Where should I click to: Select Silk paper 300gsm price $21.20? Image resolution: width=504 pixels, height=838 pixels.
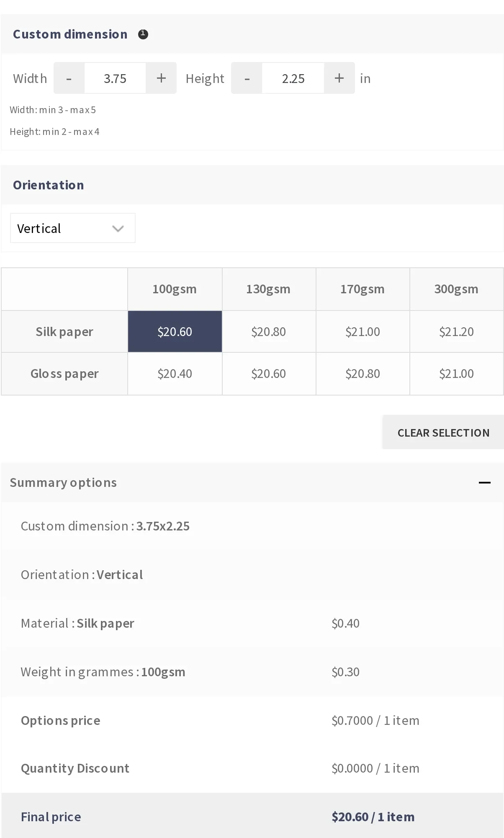click(x=456, y=331)
